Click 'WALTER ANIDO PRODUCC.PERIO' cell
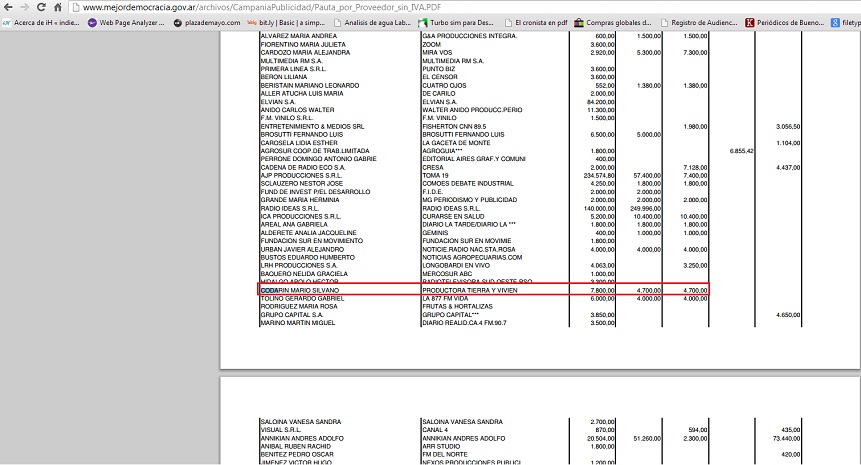This screenshot has width=861, height=465. (x=472, y=110)
